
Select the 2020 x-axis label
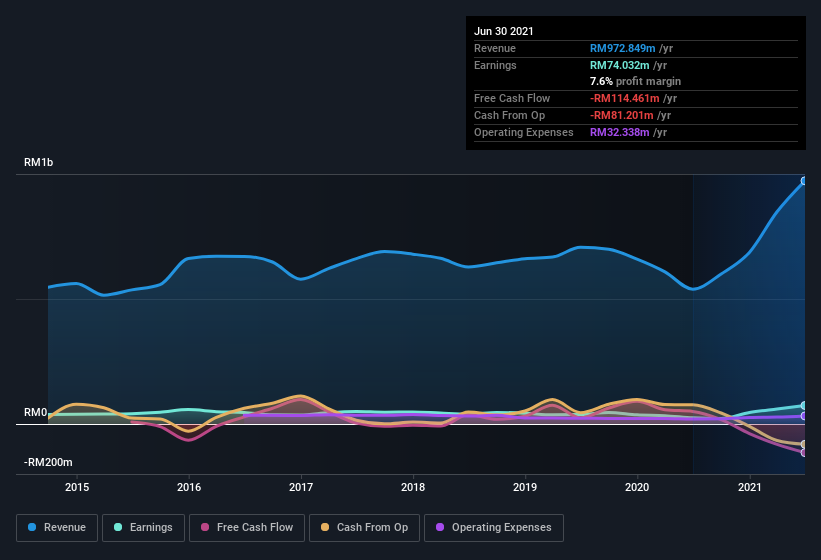pos(637,487)
